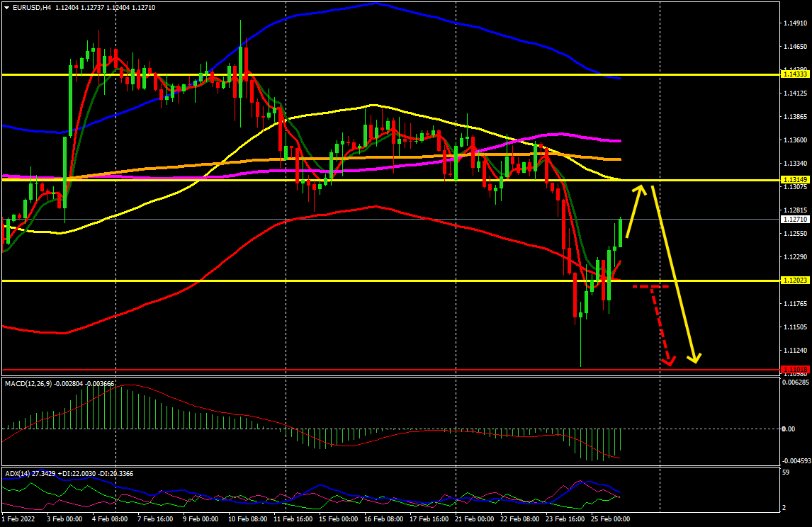The image size is (812, 527).
Task: Click the current price tag 1.12710
Action: click(x=795, y=220)
